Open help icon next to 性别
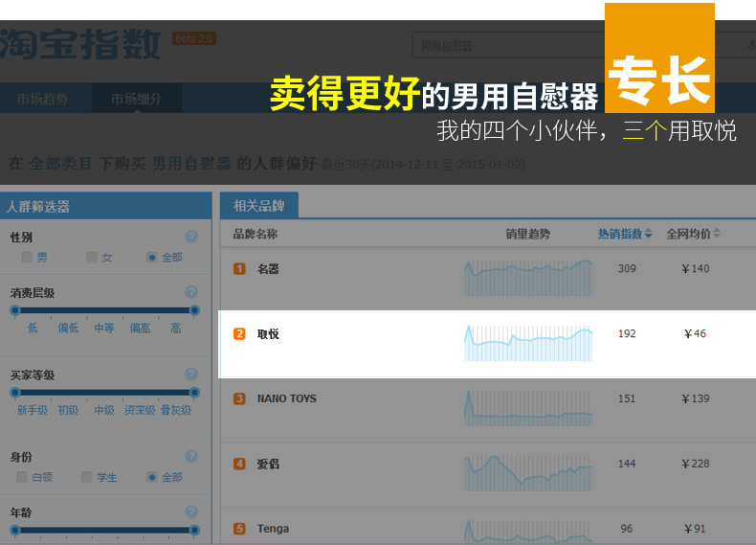756x545 pixels. pos(191,237)
